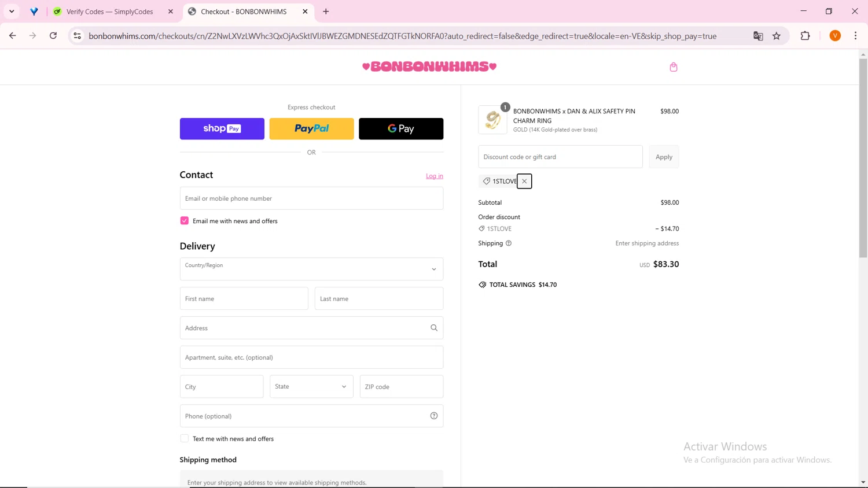868x488 pixels.
Task: Go back to the previous page
Action: [13, 36]
